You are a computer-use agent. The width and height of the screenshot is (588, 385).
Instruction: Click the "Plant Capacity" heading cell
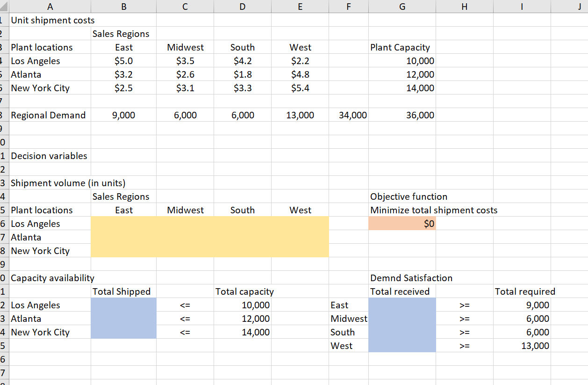click(402, 48)
